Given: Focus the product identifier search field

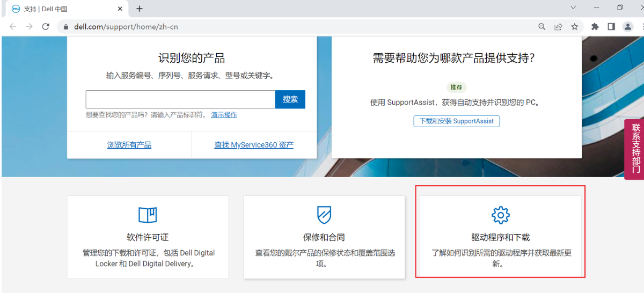Looking at the screenshot, I should click(x=180, y=99).
